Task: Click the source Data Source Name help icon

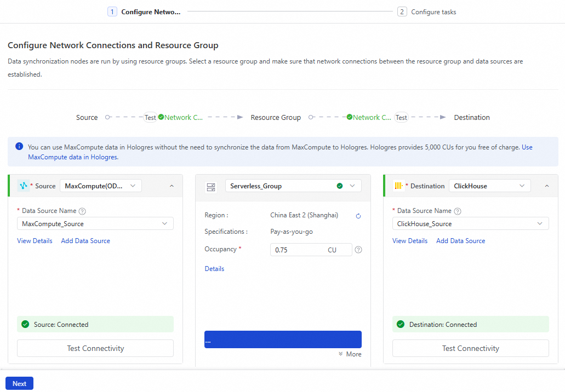Action: coord(82,211)
